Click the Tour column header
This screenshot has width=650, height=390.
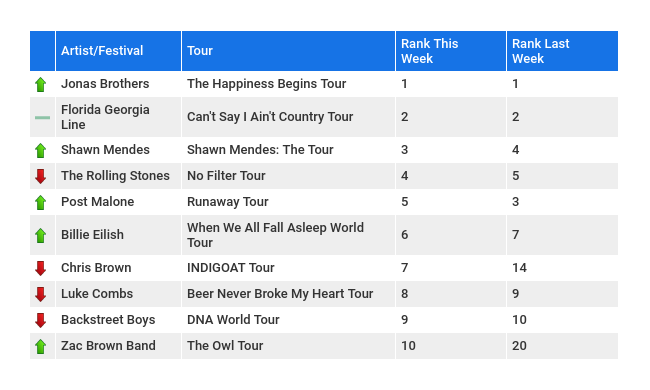289,51
